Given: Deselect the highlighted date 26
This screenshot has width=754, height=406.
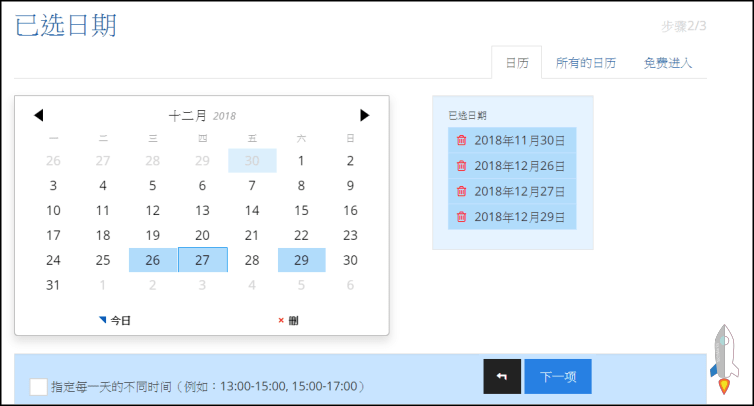Looking at the screenshot, I should tap(153, 260).
